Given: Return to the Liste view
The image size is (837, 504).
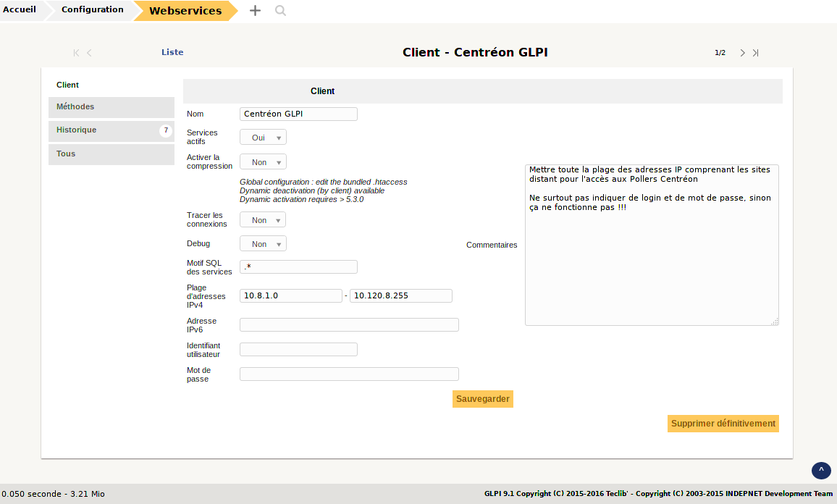Looking at the screenshot, I should click(172, 52).
